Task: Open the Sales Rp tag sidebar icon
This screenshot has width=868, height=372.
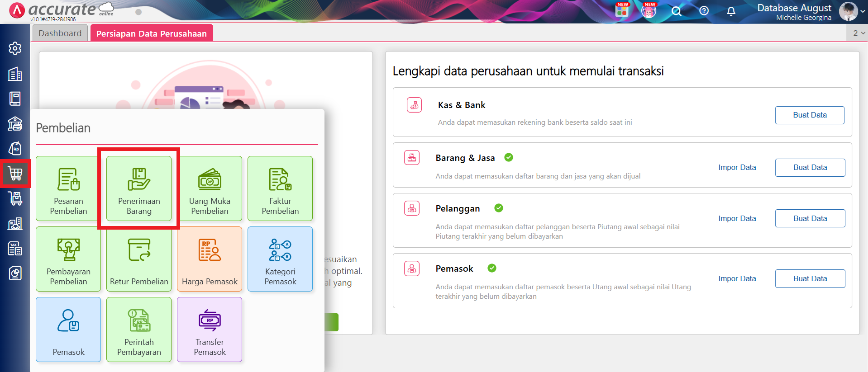Action: [15, 148]
